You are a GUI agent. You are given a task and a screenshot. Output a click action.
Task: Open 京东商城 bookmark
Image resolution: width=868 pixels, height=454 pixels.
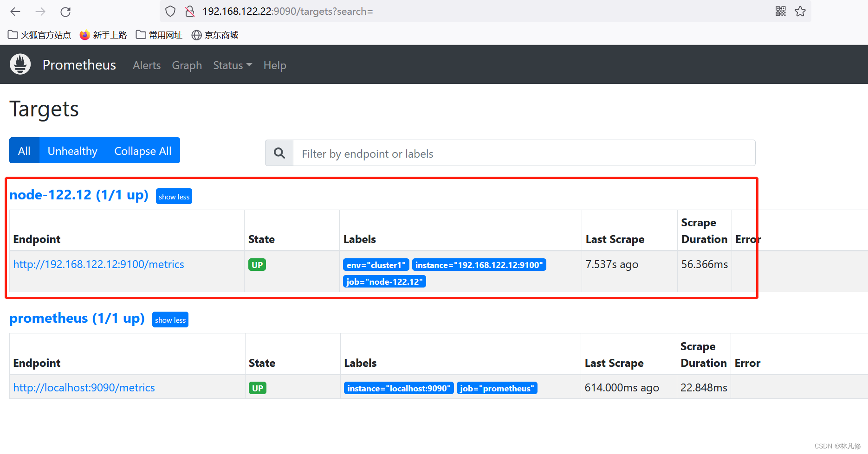[215, 35]
